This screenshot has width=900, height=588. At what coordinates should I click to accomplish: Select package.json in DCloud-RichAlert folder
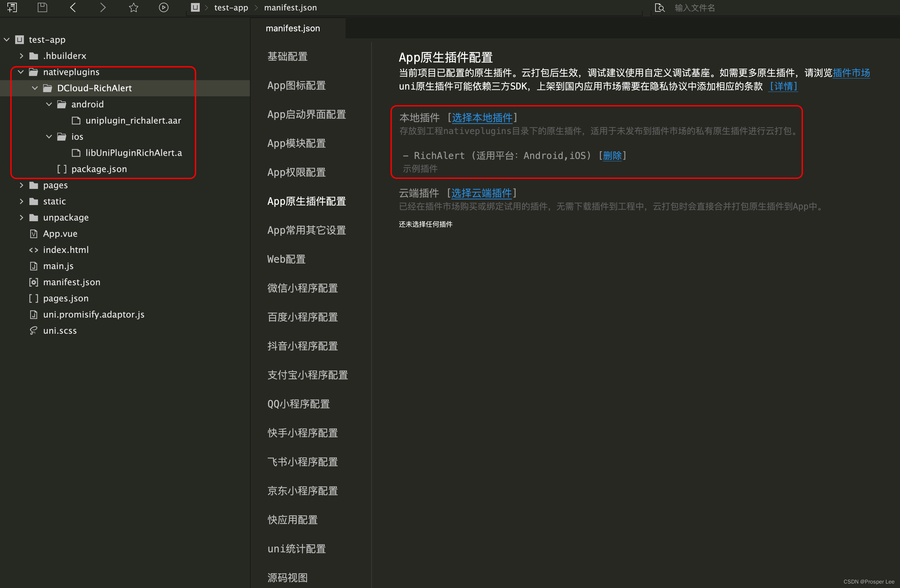[x=99, y=169]
